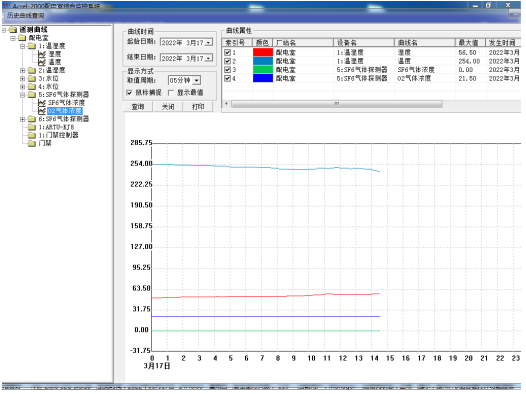Click the 5:SF6气体探测器 folder icon
This screenshot has height=394, width=526.
[32, 95]
